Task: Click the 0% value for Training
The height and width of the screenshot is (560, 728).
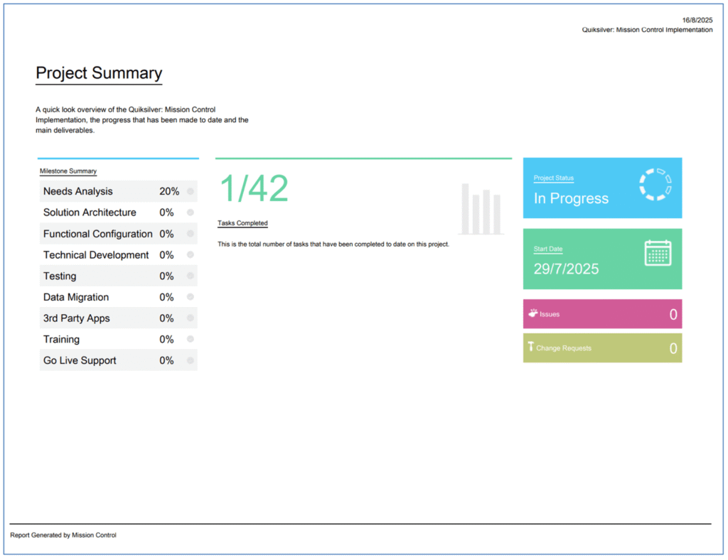Action: (x=166, y=340)
